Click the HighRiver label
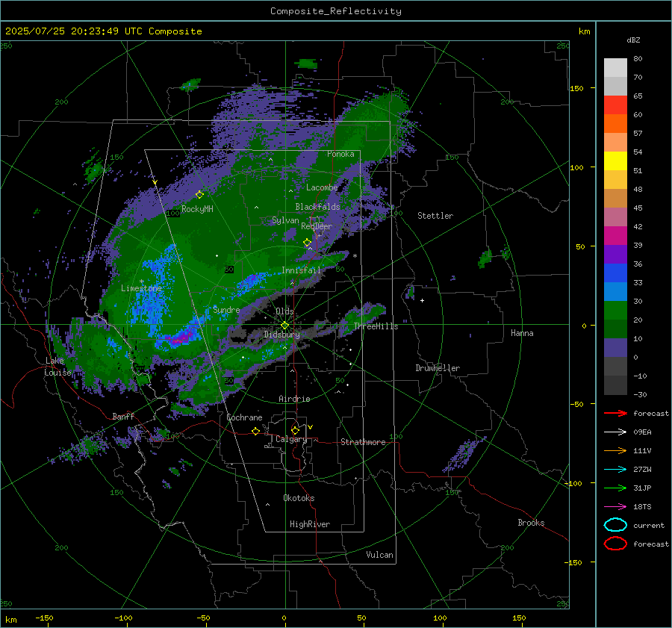The image size is (672, 628). pyautogui.click(x=310, y=524)
